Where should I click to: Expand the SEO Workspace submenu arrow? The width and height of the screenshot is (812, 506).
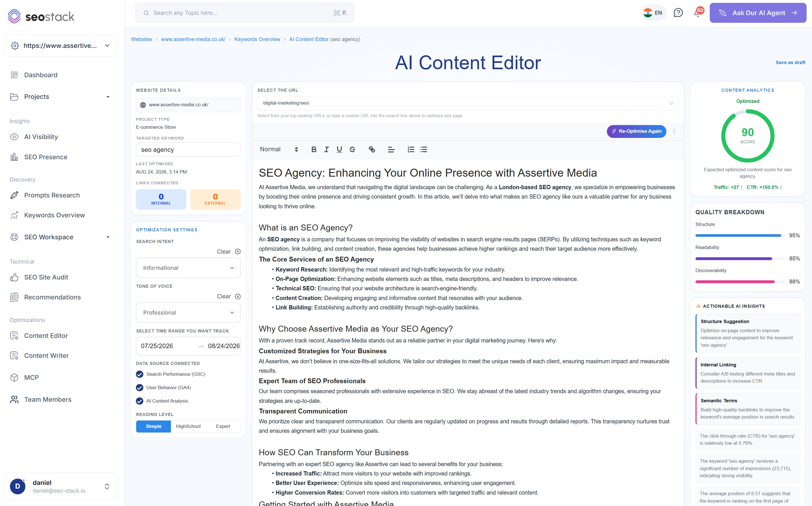(108, 237)
